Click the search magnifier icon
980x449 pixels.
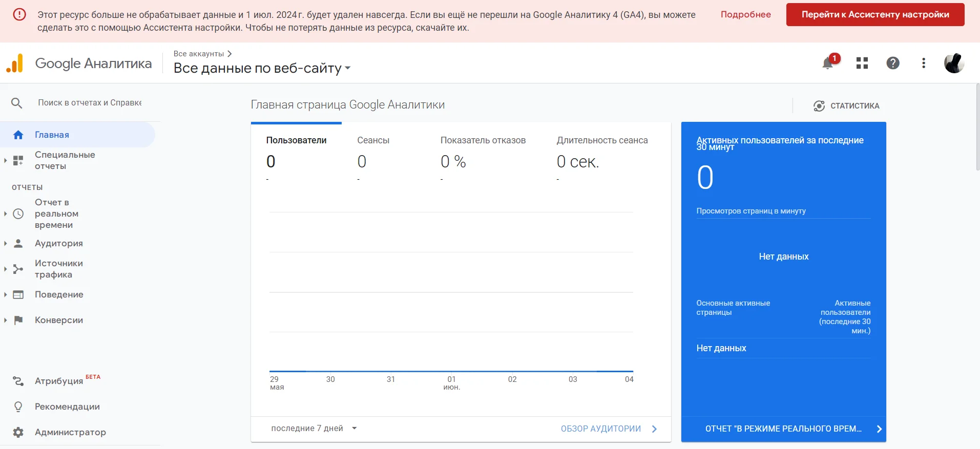pos(17,103)
